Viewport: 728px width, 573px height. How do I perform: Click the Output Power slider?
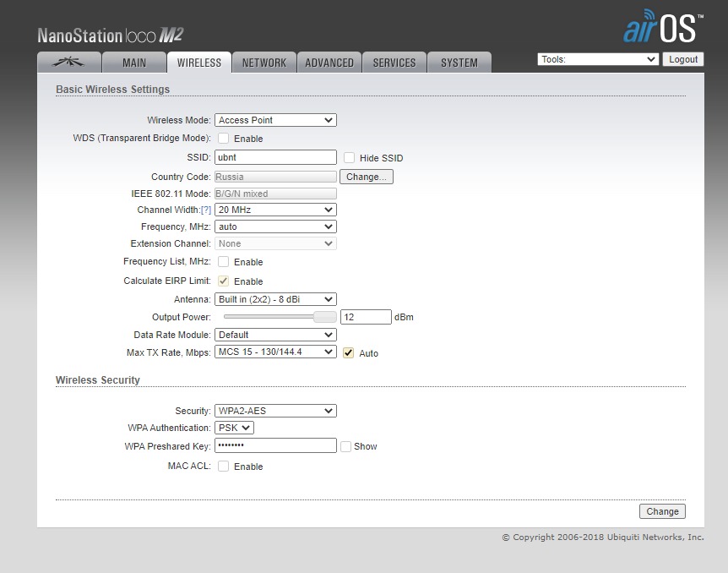(x=280, y=317)
